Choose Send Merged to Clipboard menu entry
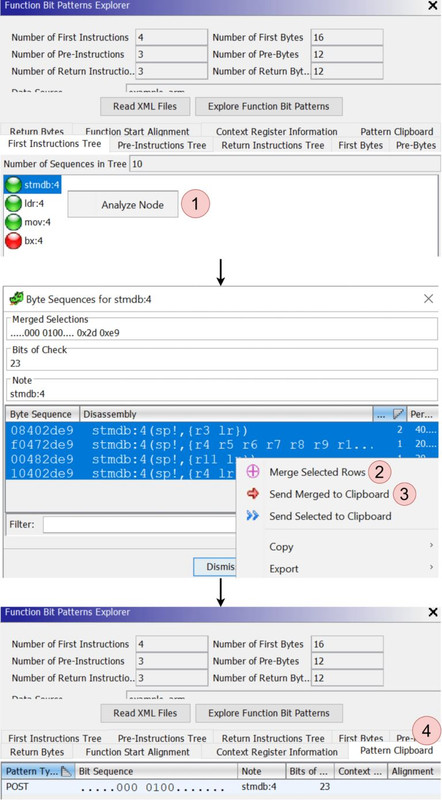Screen dimensions: 442x800 329,494
